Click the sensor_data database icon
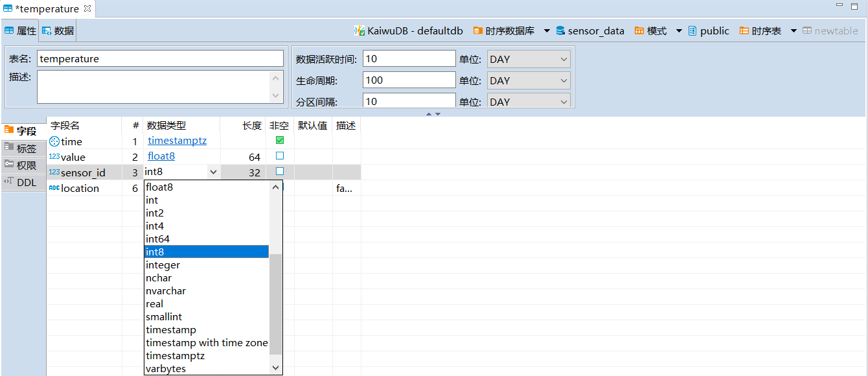The image size is (868, 376). coord(561,30)
